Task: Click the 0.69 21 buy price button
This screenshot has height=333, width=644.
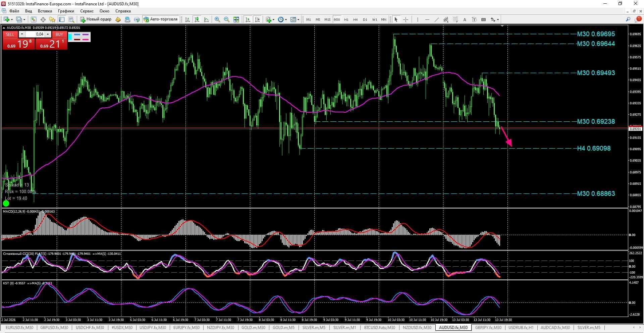Action: [x=51, y=44]
